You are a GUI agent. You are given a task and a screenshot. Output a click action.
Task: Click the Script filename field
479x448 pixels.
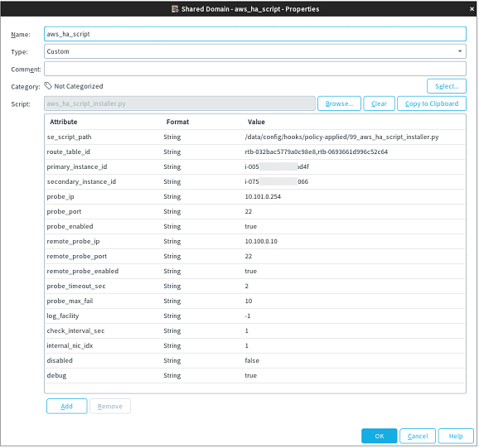pyautogui.click(x=180, y=104)
